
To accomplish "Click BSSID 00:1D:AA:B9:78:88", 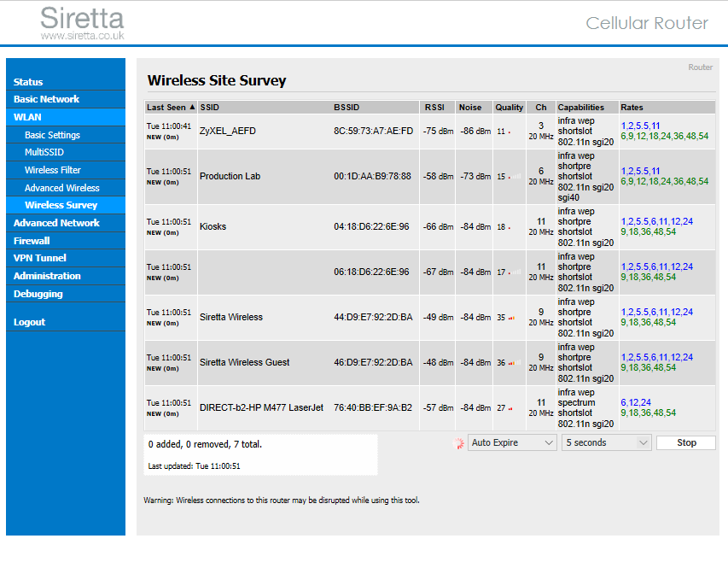I will point(372,176).
